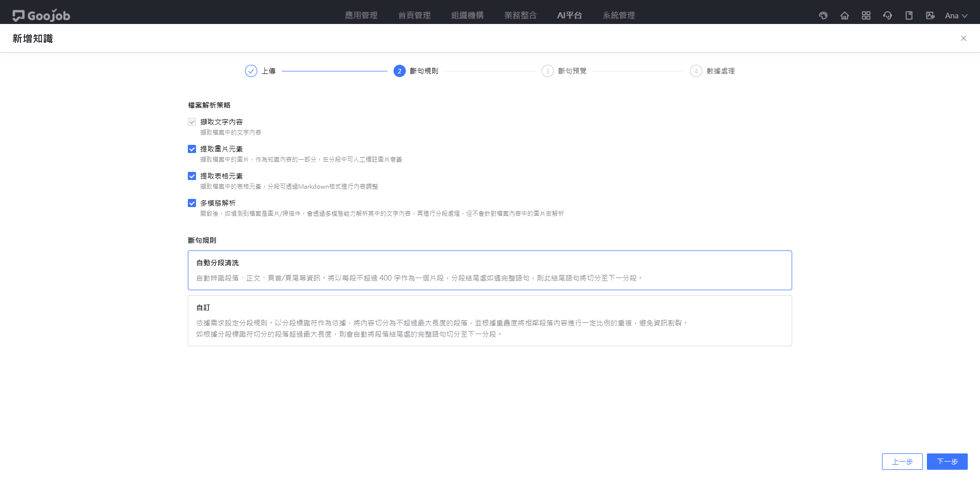Click the 下一步 button
The width and height of the screenshot is (980, 482).
click(x=947, y=462)
